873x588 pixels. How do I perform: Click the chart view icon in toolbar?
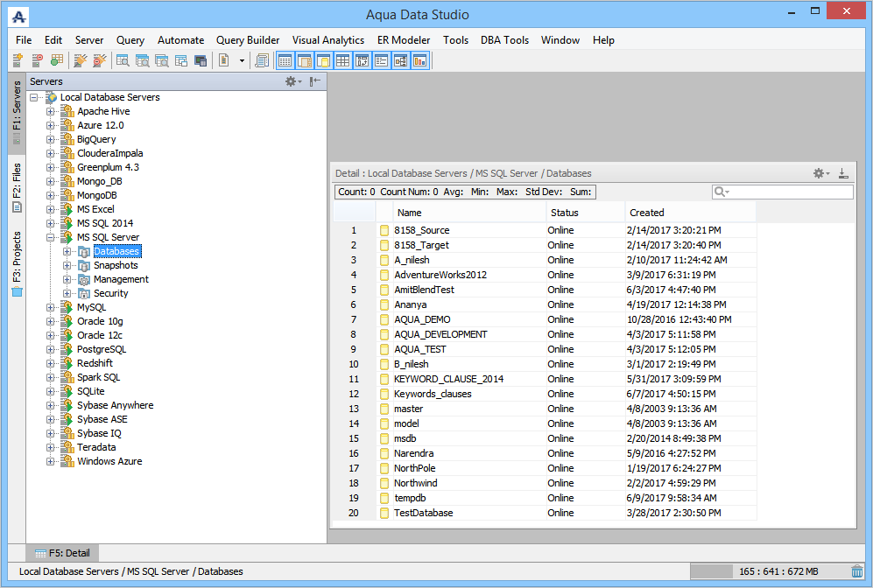pyautogui.click(x=419, y=60)
